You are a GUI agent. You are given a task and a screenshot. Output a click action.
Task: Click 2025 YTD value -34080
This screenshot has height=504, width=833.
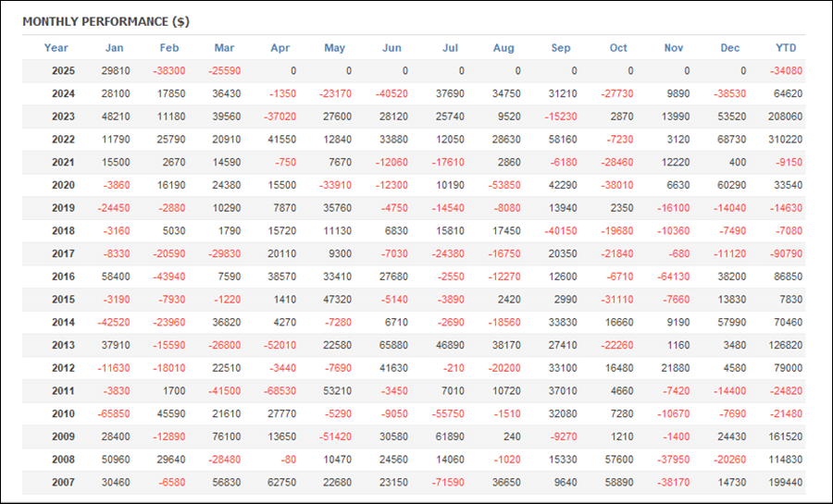786,70
